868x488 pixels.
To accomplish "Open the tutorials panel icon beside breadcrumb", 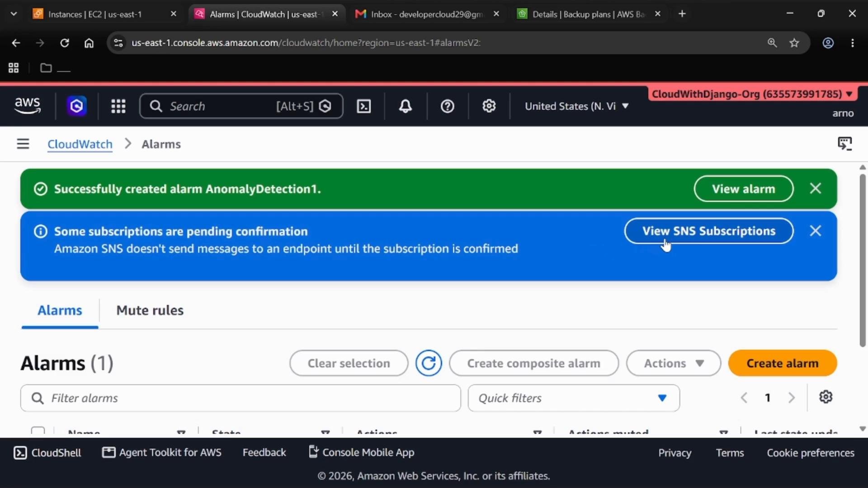I will (844, 144).
